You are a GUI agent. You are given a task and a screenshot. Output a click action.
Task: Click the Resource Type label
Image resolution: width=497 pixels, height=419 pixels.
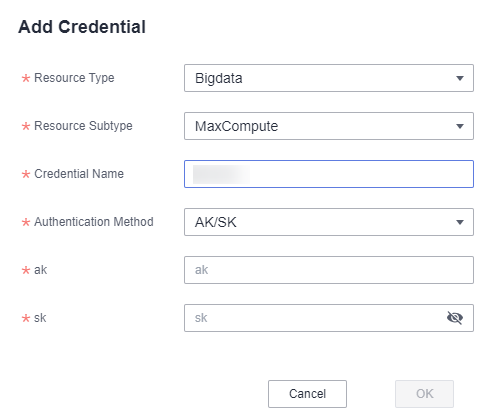74,78
